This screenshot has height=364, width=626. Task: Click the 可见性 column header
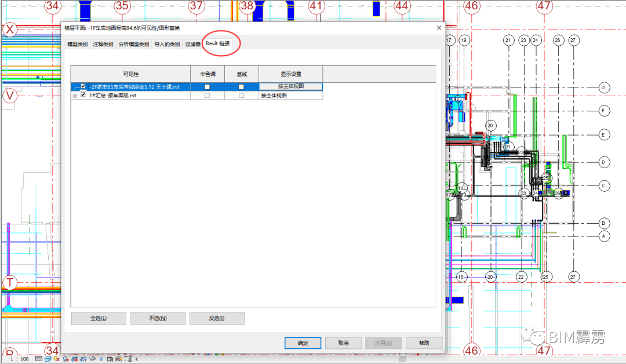(131, 74)
